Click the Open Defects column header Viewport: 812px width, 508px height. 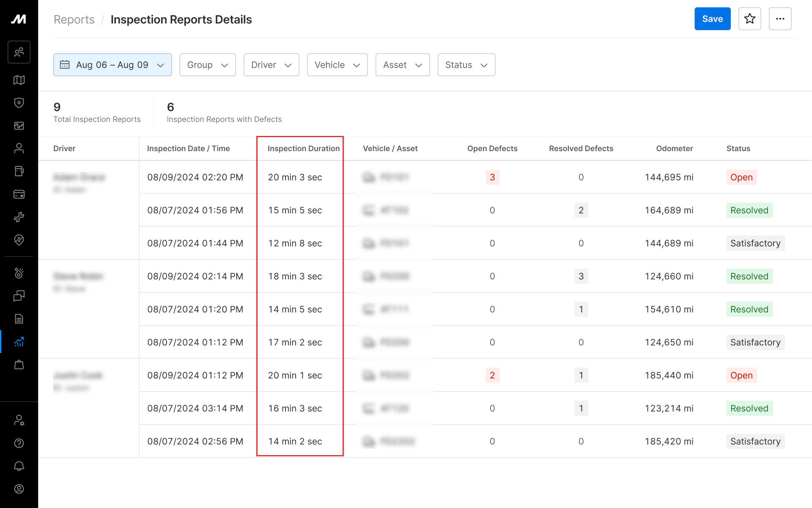pos(492,149)
